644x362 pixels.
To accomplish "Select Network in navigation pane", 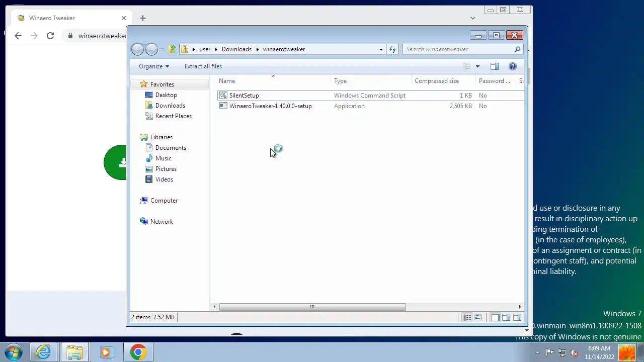I will pyautogui.click(x=162, y=222).
